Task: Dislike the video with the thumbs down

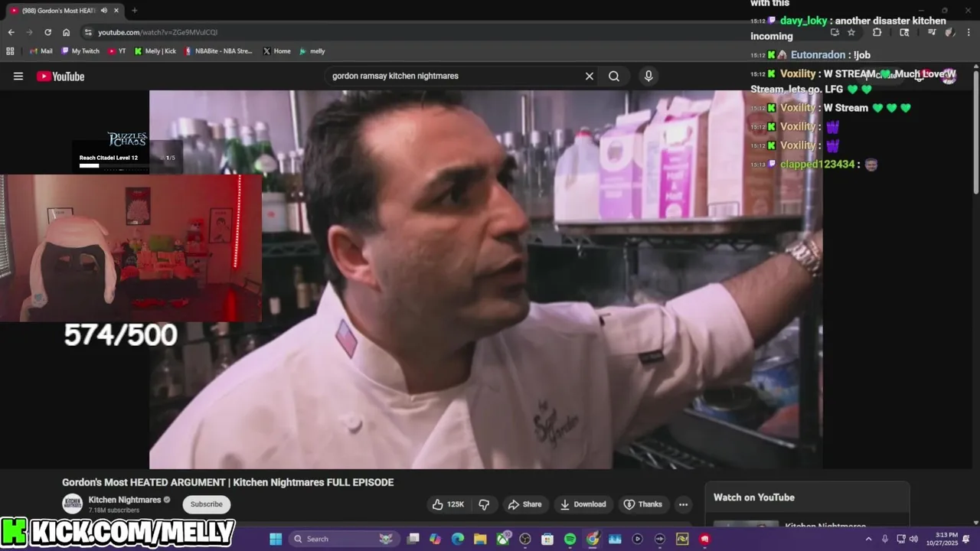Action: [484, 504]
